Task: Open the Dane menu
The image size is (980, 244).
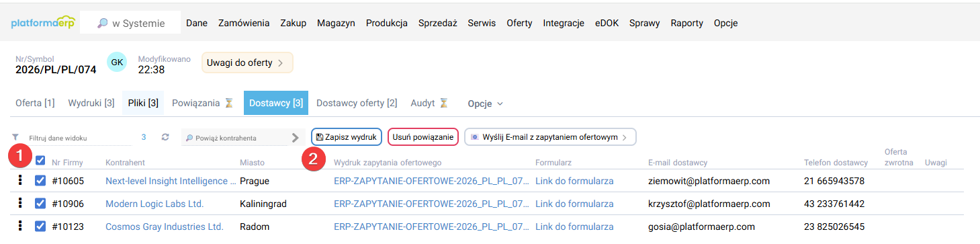Action: 197,23
